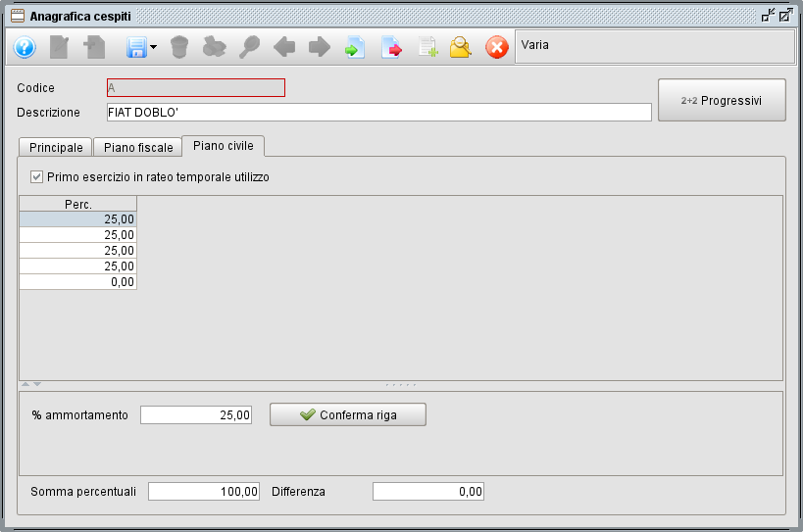Click the Anagrafica cespiti window icon
The width and height of the screenshot is (803, 532).
[x=18, y=16]
